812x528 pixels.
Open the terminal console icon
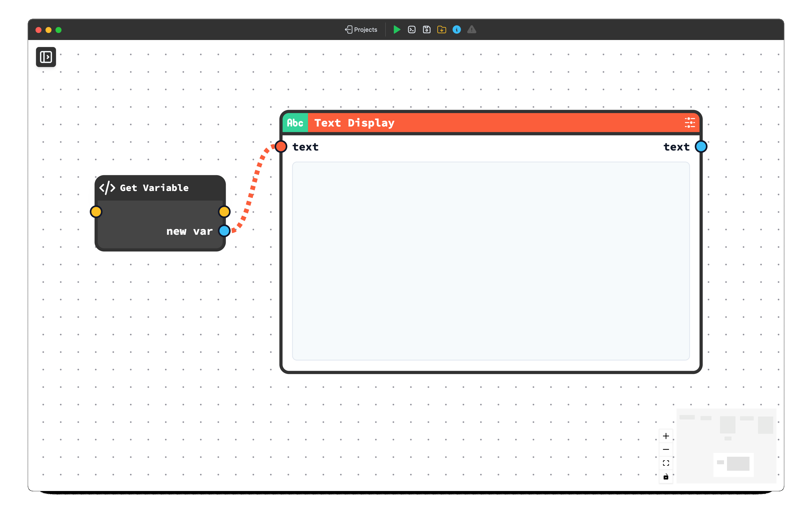(x=411, y=30)
